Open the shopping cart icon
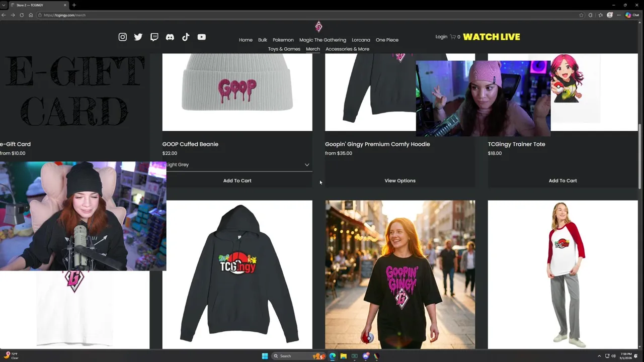Image resolution: width=644 pixels, height=362 pixels. 453,37
